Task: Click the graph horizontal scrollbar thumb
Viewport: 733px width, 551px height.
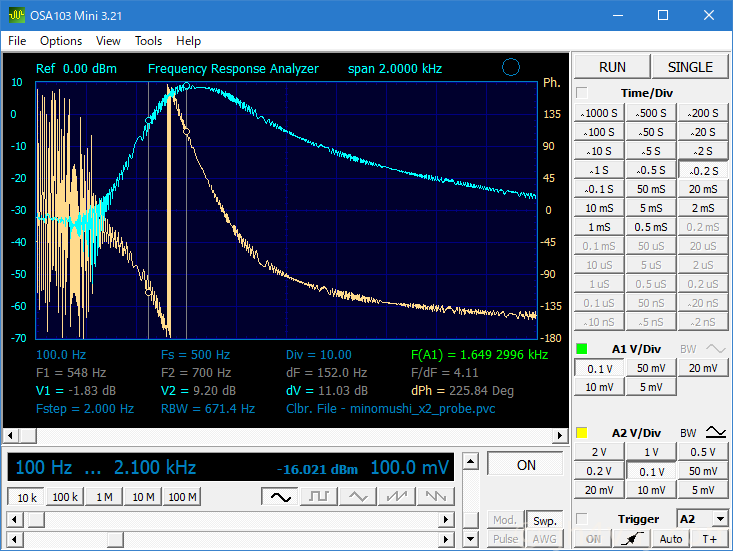Action: click(28, 436)
